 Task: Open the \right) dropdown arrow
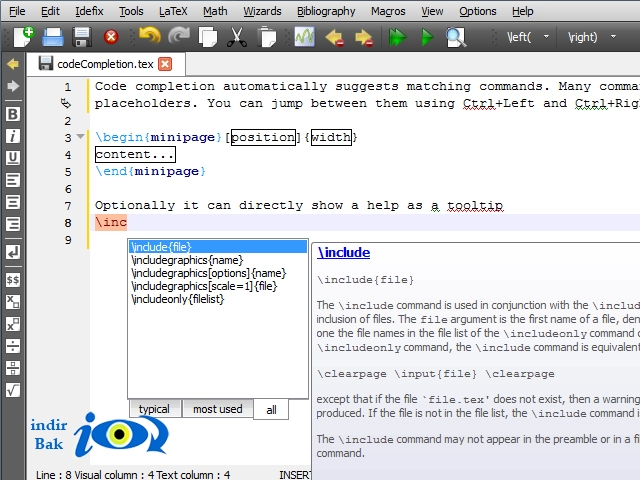point(613,37)
